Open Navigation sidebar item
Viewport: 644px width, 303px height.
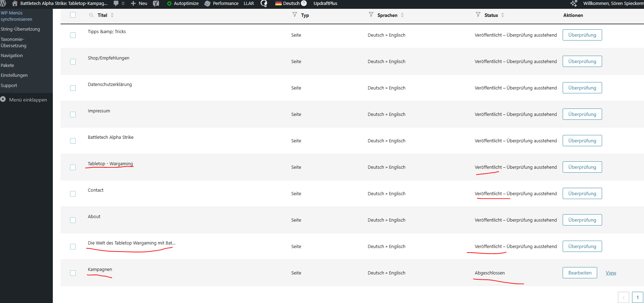pos(12,56)
